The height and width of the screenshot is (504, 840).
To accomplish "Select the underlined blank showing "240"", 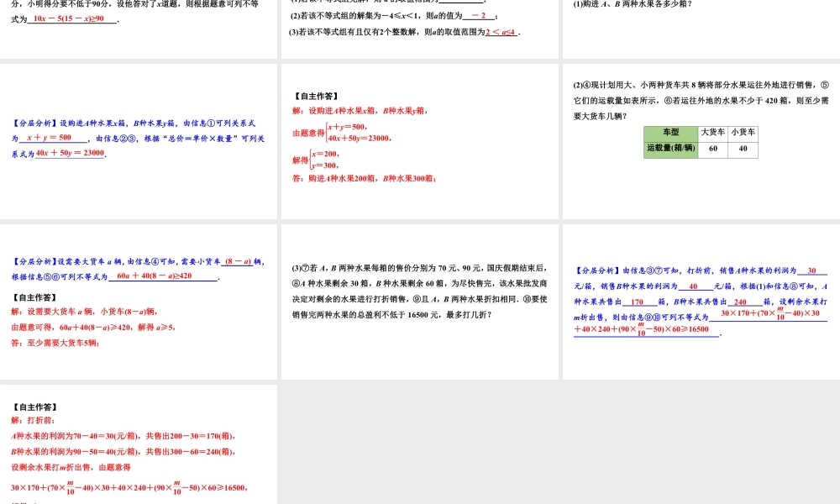I will coord(739,302).
